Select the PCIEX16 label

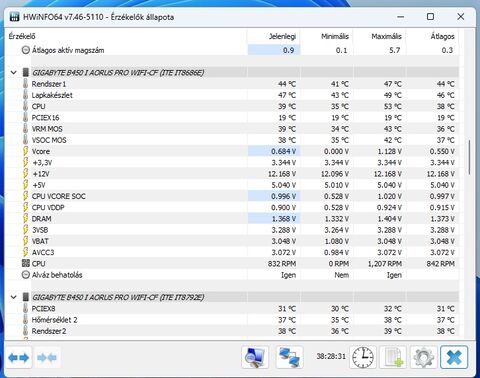click(x=45, y=117)
